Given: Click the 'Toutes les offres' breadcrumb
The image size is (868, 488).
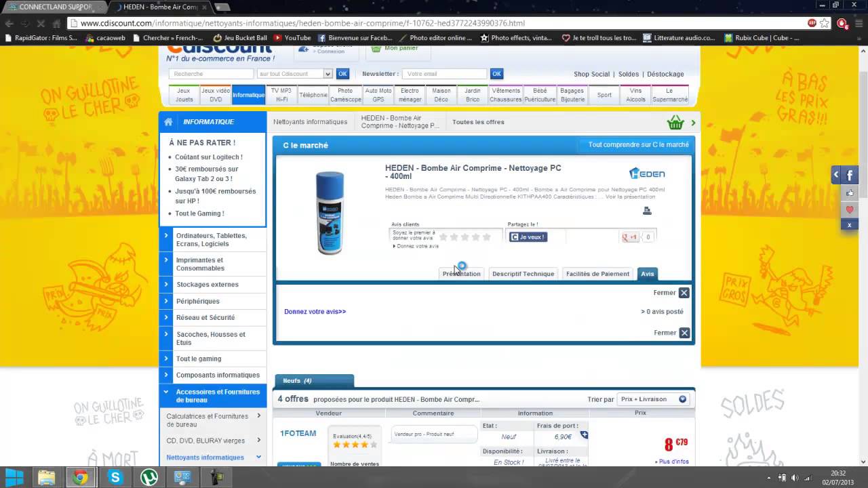Looking at the screenshot, I should tap(478, 122).
